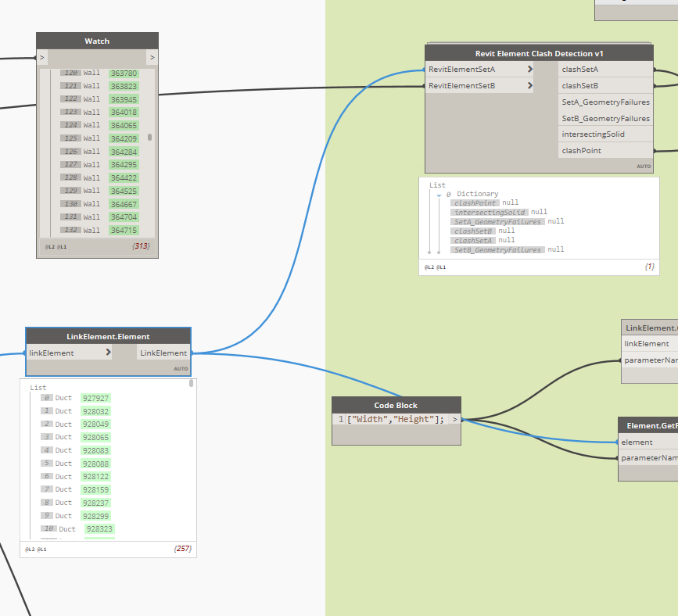Click the linkElement input port chevron
Screen dimensions: 678x616
(x=108, y=353)
